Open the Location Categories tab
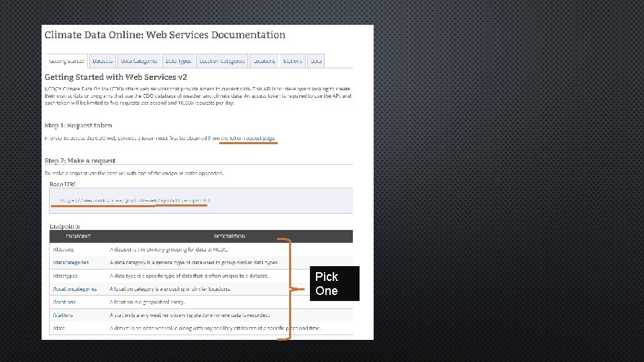 [x=222, y=61]
